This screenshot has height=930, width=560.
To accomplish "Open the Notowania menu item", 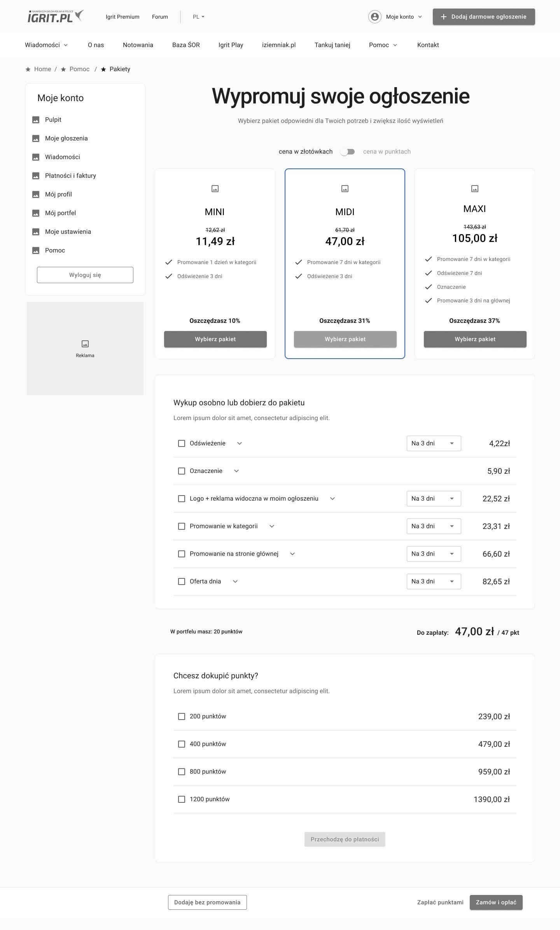I will (x=138, y=45).
